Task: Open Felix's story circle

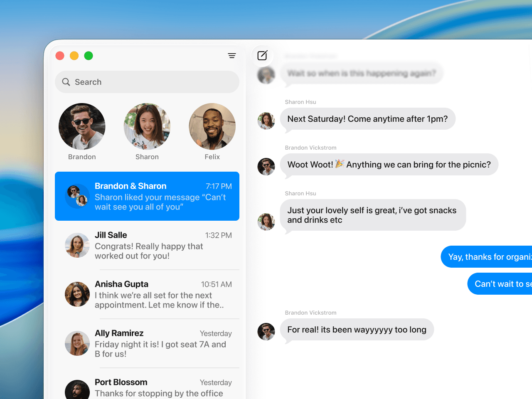Action: click(212, 126)
